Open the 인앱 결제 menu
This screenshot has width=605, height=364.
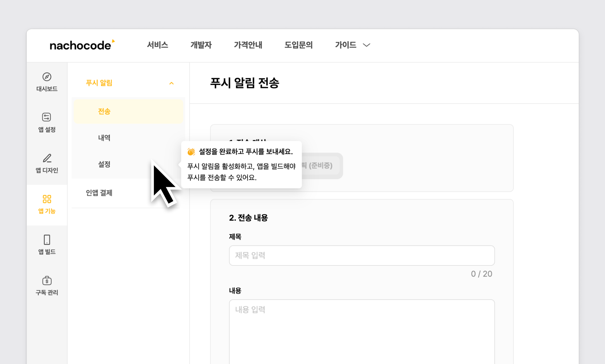pos(99,193)
